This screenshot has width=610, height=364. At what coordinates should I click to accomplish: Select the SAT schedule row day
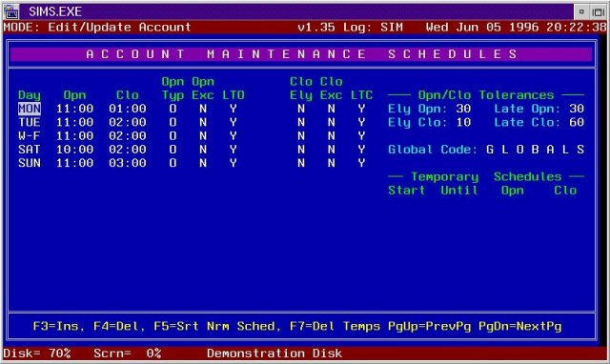pos(30,150)
